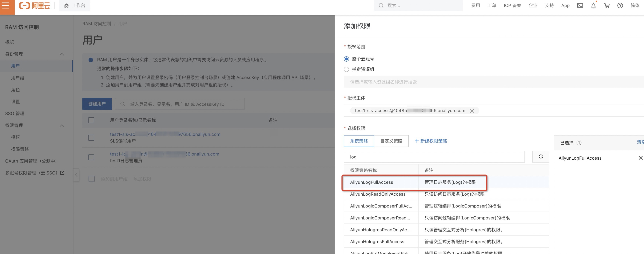The width and height of the screenshot is (644, 254).
Task: Click the policy search field containing log
Action: [434, 157]
